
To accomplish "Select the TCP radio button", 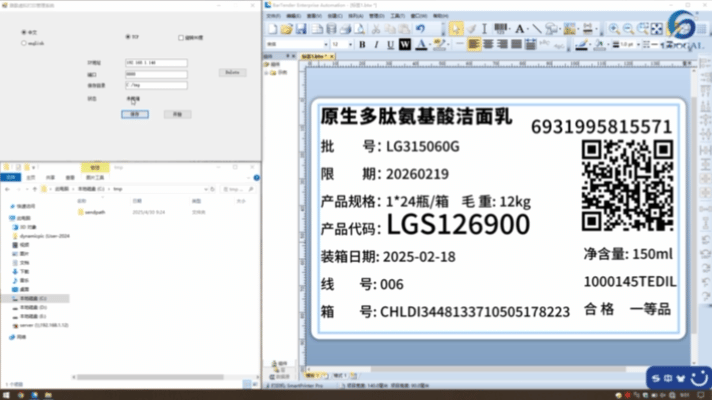I will click(128, 36).
